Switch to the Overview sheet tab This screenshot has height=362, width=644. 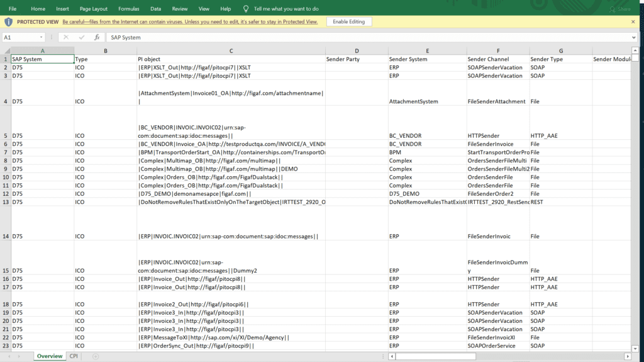point(50,356)
